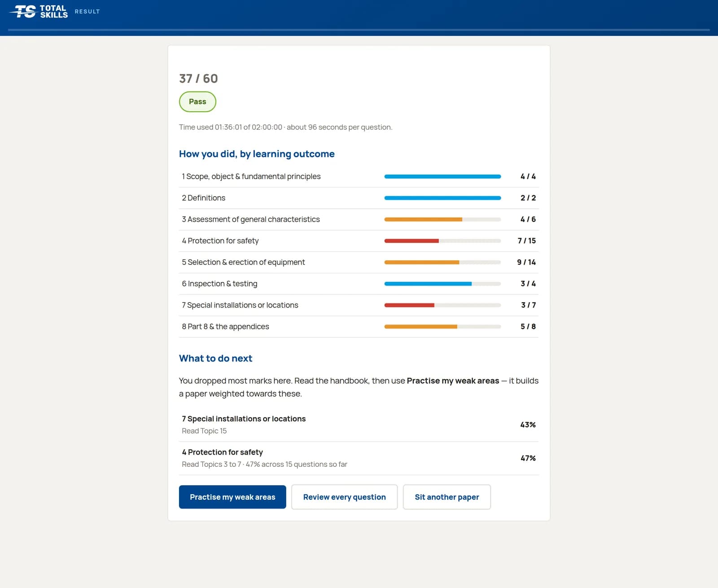The width and height of the screenshot is (718, 588).
Task: Click the Selection & erection progress bar
Action: pyautogui.click(x=442, y=263)
